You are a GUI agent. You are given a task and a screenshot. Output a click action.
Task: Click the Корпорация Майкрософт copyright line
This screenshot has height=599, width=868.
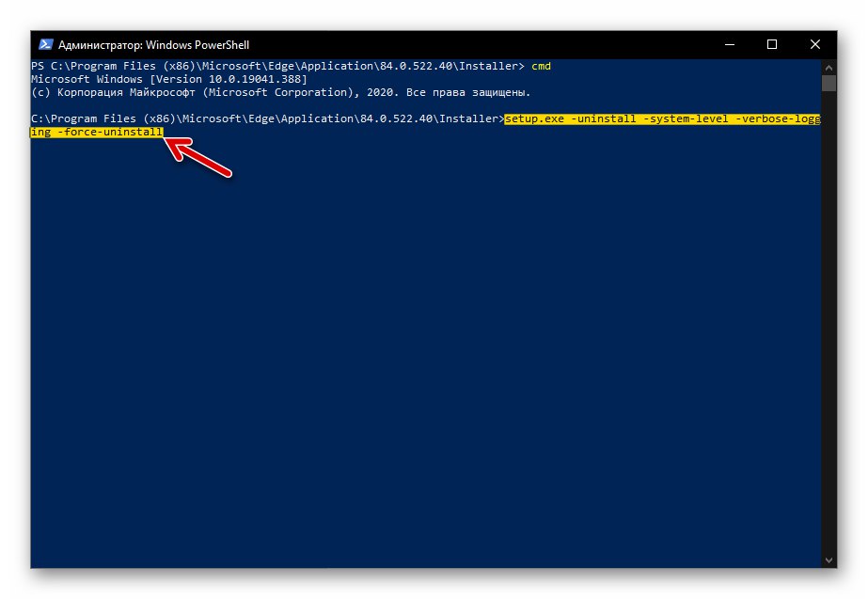pyautogui.click(x=280, y=93)
